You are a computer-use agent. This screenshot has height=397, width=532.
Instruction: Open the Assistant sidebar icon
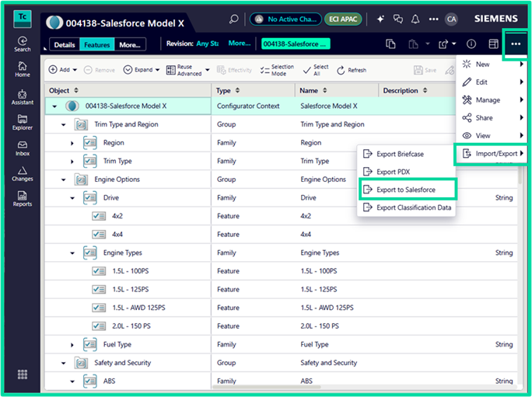click(x=23, y=97)
